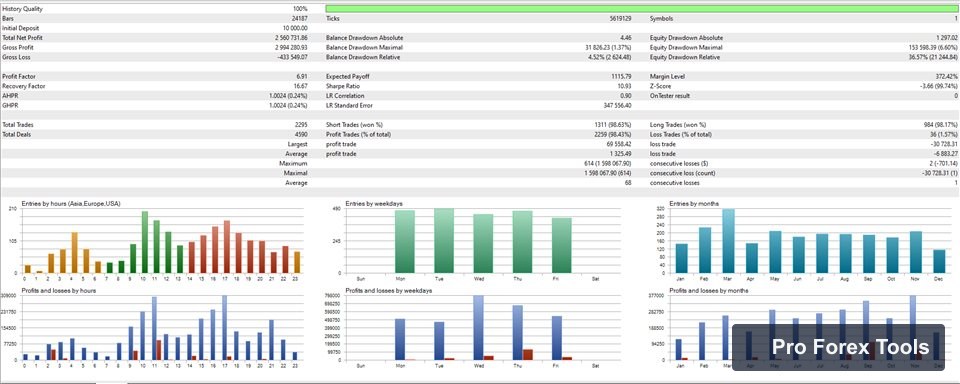Click the Profit Factor value "6.91"
The width and height of the screenshot is (960, 384).
pyautogui.click(x=302, y=77)
